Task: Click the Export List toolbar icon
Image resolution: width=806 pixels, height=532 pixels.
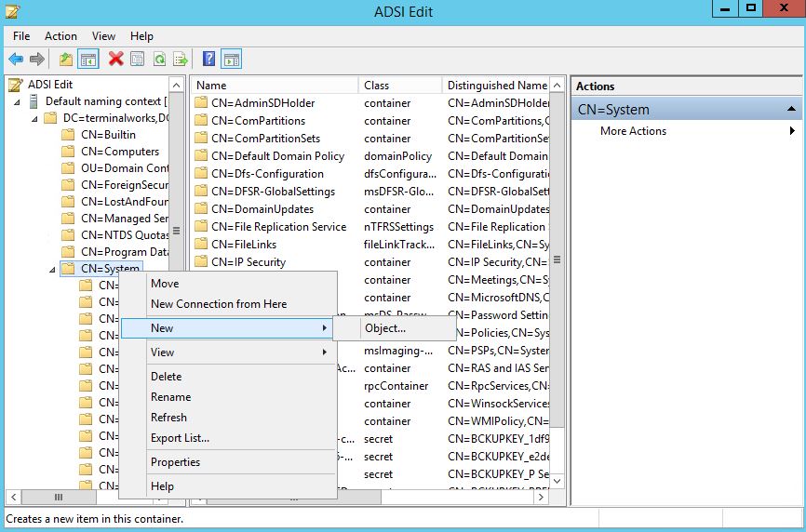Action: [x=181, y=60]
